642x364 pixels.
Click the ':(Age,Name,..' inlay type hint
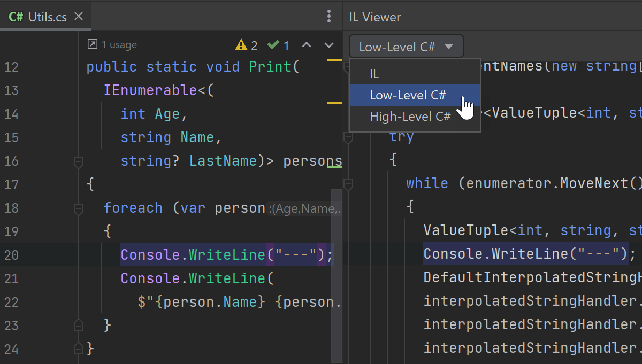pyautogui.click(x=304, y=209)
